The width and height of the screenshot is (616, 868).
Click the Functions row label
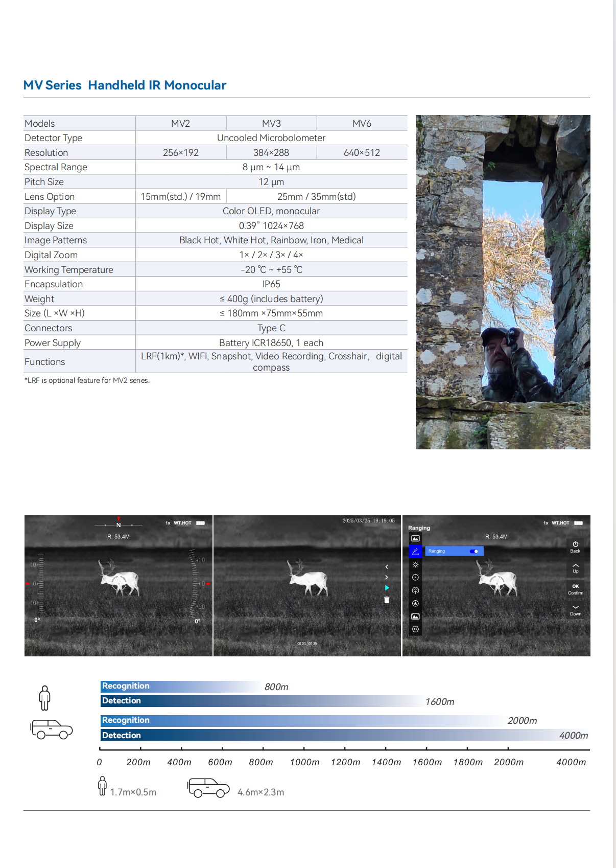[45, 362]
